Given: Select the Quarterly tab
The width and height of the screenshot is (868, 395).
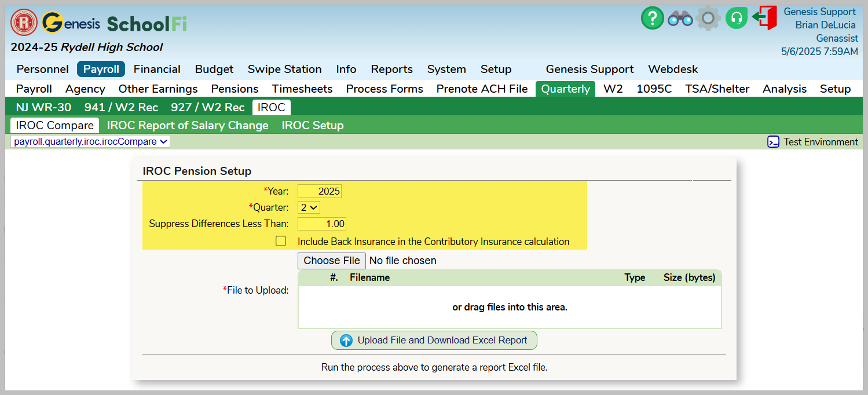Looking at the screenshot, I should (x=566, y=89).
